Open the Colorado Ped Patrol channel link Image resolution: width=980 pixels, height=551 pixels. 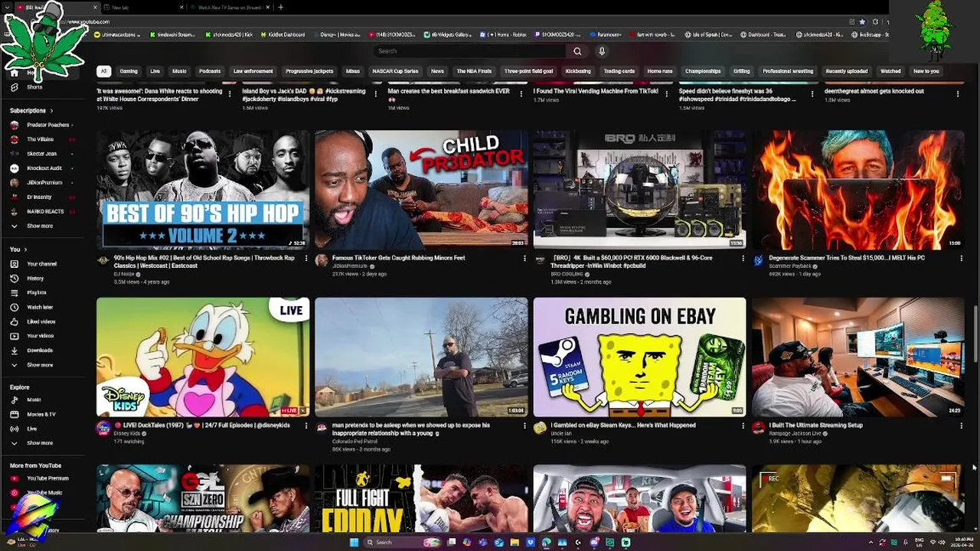[x=354, y=442]
